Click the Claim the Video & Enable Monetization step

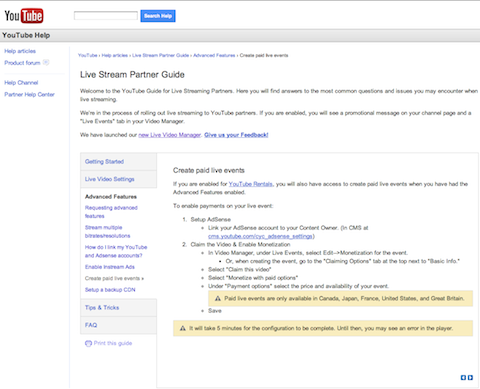[x=240, y=244]
